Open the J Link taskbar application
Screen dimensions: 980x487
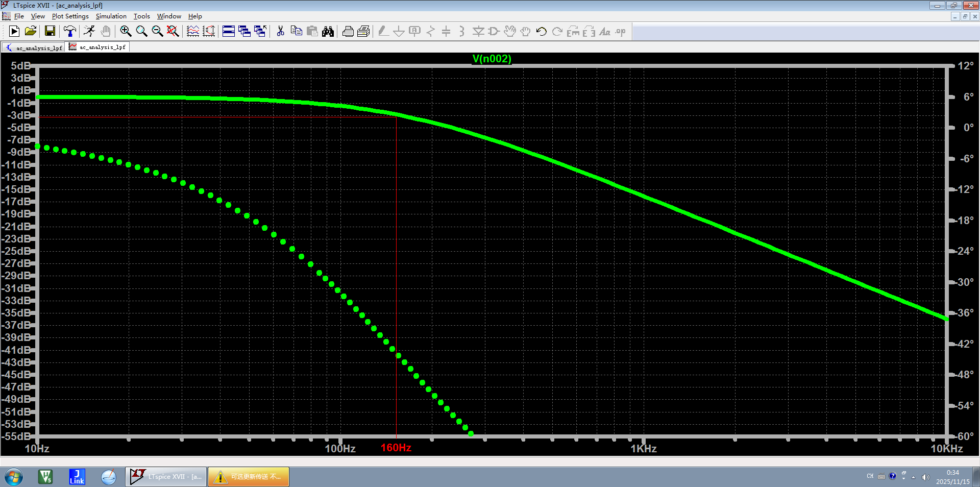click(77, 477)
